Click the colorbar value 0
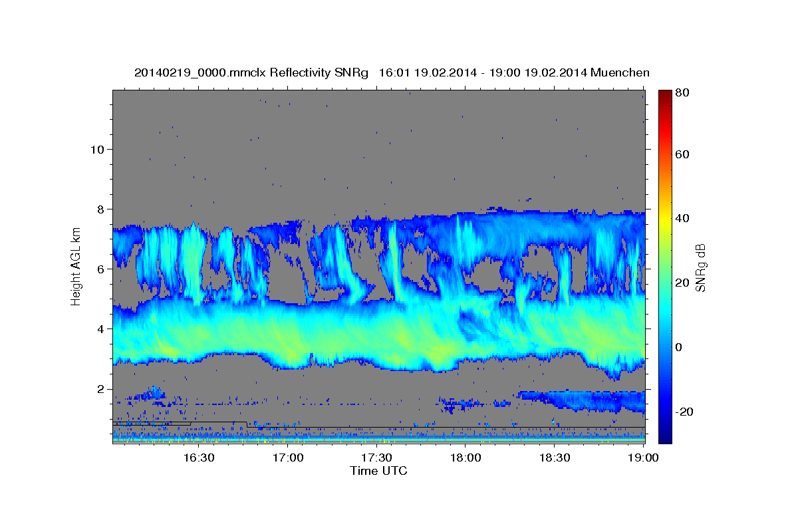The image size is (798, 532). tap(680, 347)
